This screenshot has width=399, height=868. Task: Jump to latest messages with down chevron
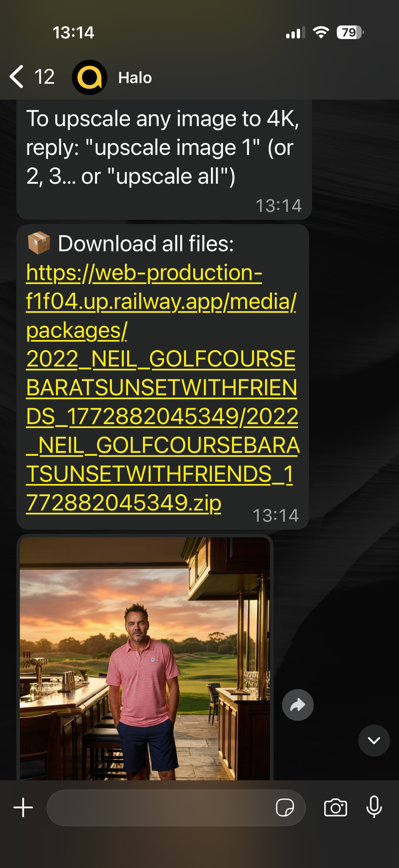(374, 741)
